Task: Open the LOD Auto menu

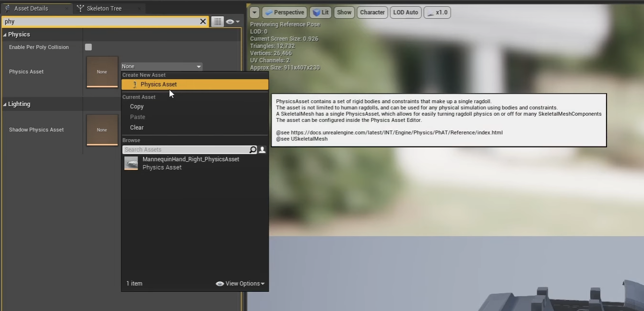Action: (x=406, y=12)
